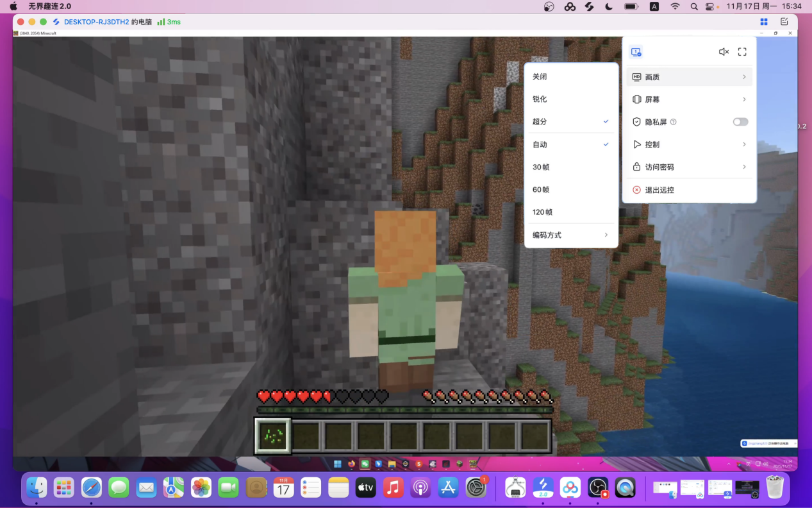This screenshot has height=508, width=812.
Task: Click the edit note icon in title bar
Action: click(x=784, y=22)
